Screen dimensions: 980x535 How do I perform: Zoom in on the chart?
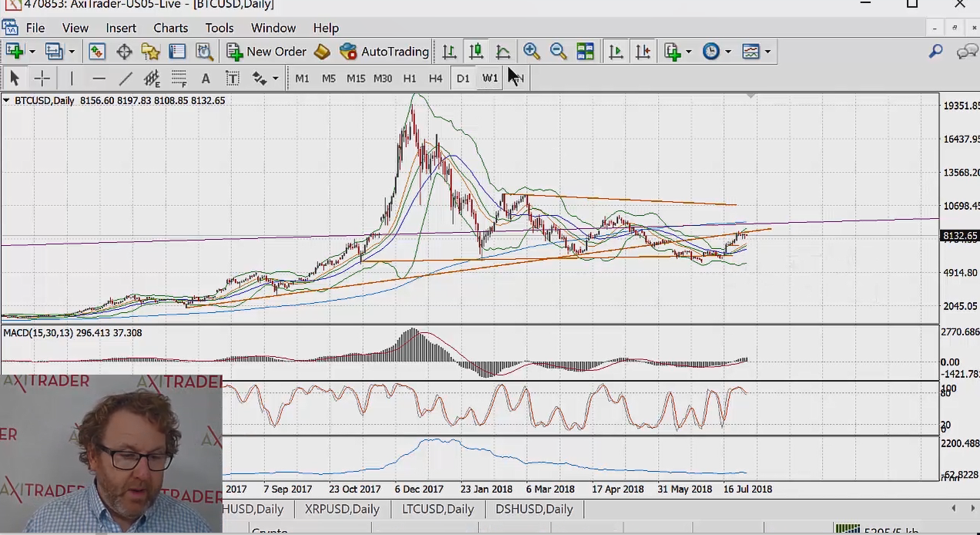coord(531,52)
